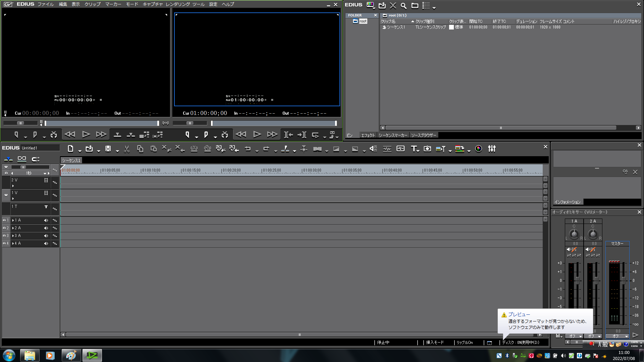
Task: Toggle mute on track 4 A
Action: click(46, 244)
